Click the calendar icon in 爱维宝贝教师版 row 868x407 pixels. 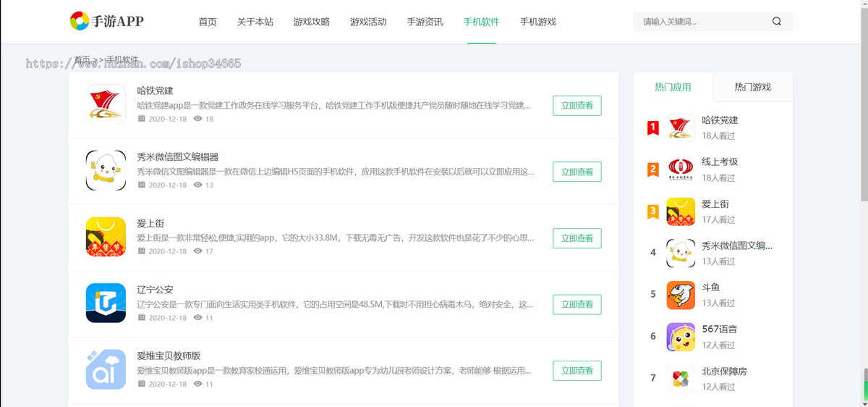click(x=141, y=383)
